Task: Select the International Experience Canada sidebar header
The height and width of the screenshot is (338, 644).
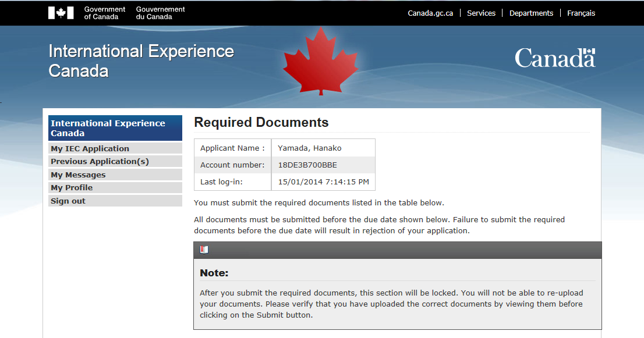Action: tap(115, 128)
